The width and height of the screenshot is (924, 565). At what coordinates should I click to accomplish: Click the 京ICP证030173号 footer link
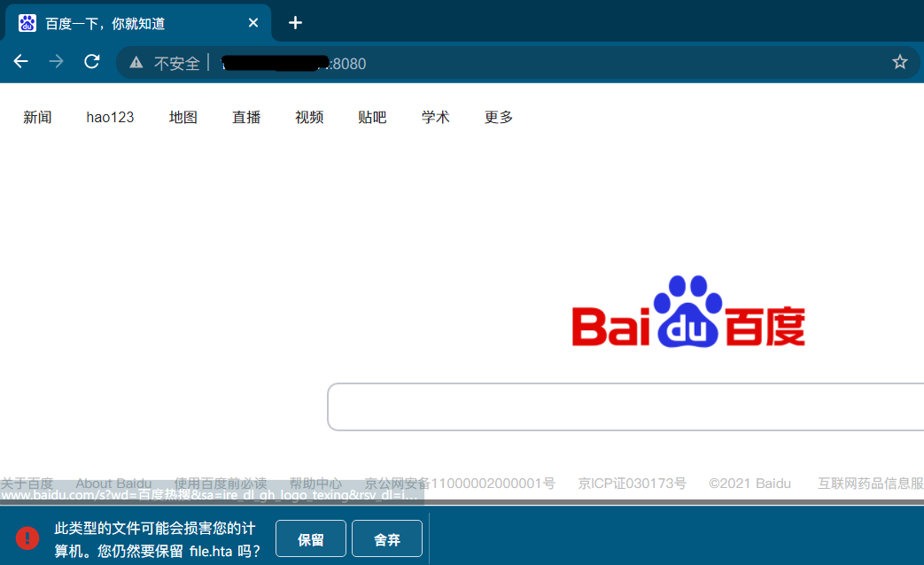pos(632,484)
